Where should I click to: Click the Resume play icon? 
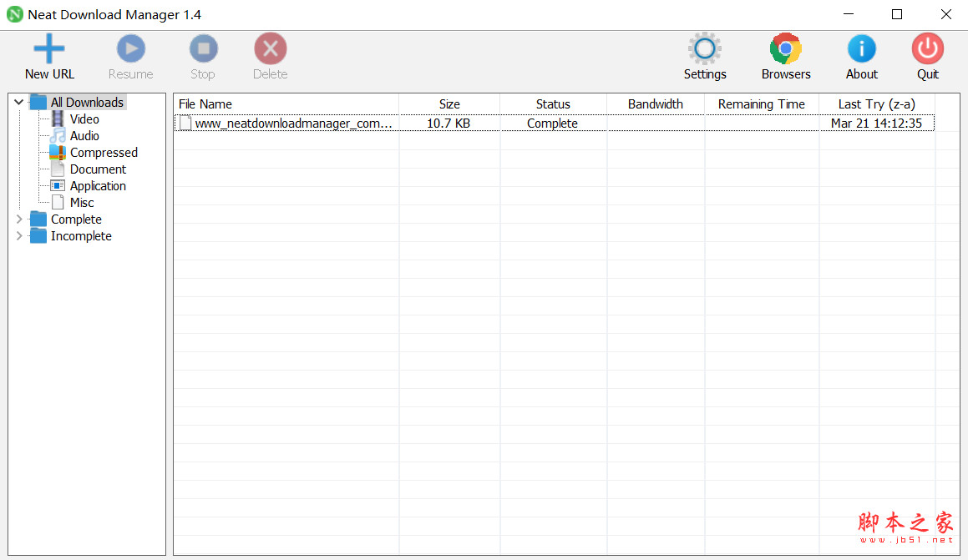(x=131, y=48)
